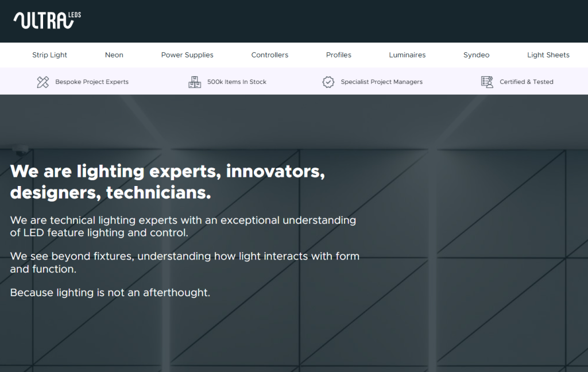The image size is (588, 372).
Task: Click the Certified & Tested checklist icon
Action: (487, 82)
